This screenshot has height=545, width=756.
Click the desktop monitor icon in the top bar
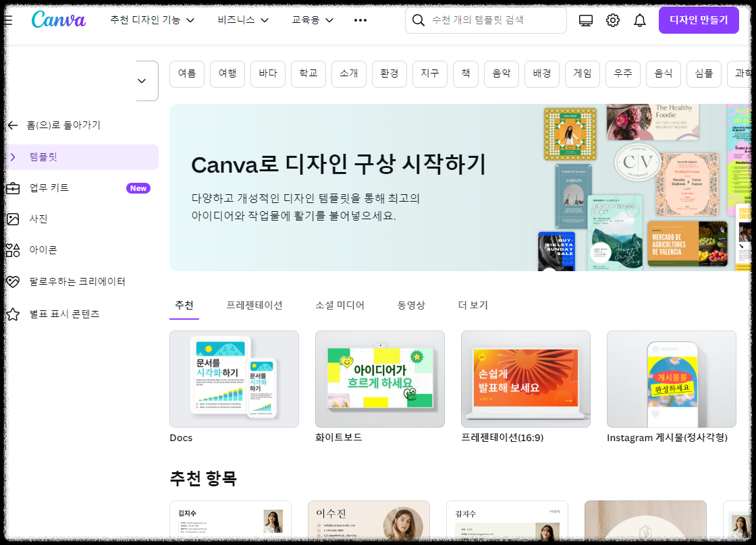pyautogui.click(x=585, y=20)
